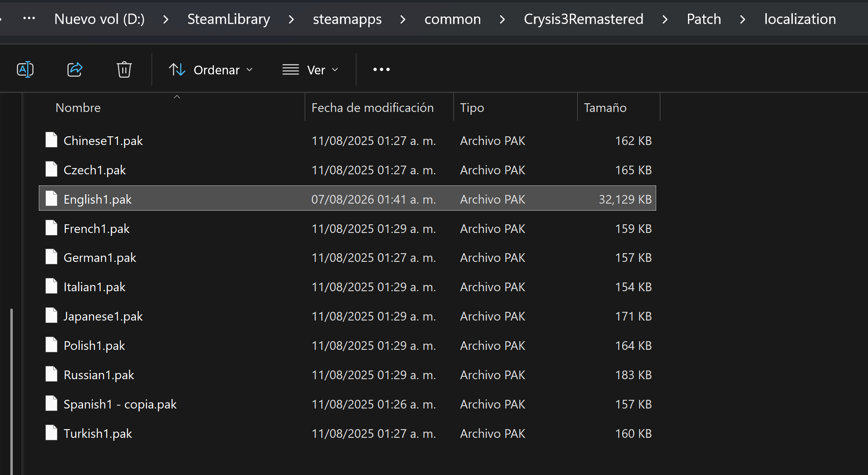Click the 07/08/2026 01:41 a. m. date

374,199
